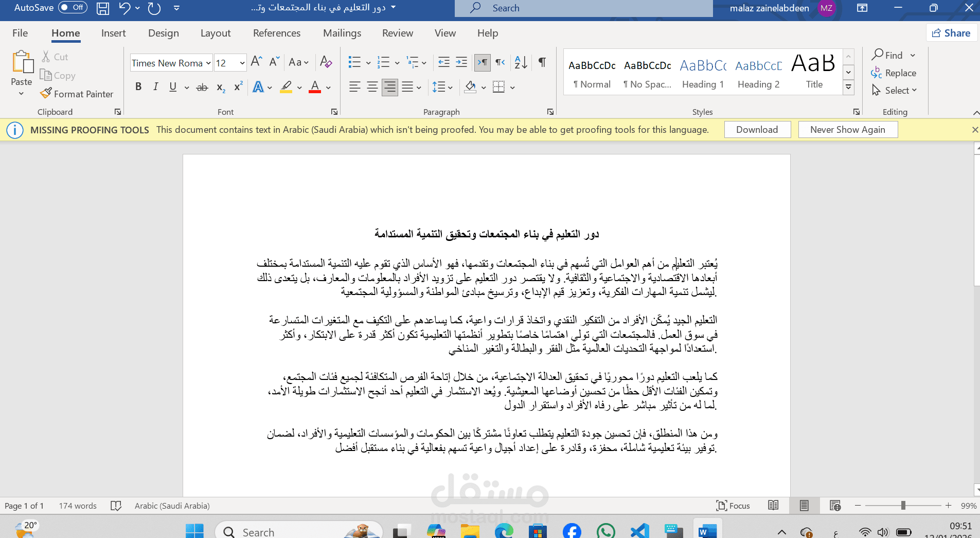Switch to the Review tab

coord(398,33)
